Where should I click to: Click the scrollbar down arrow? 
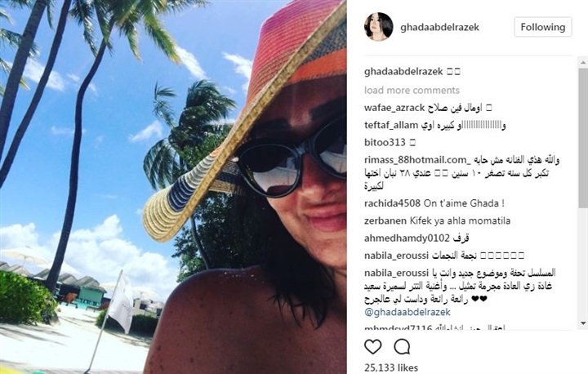click(x=583, y=323)
